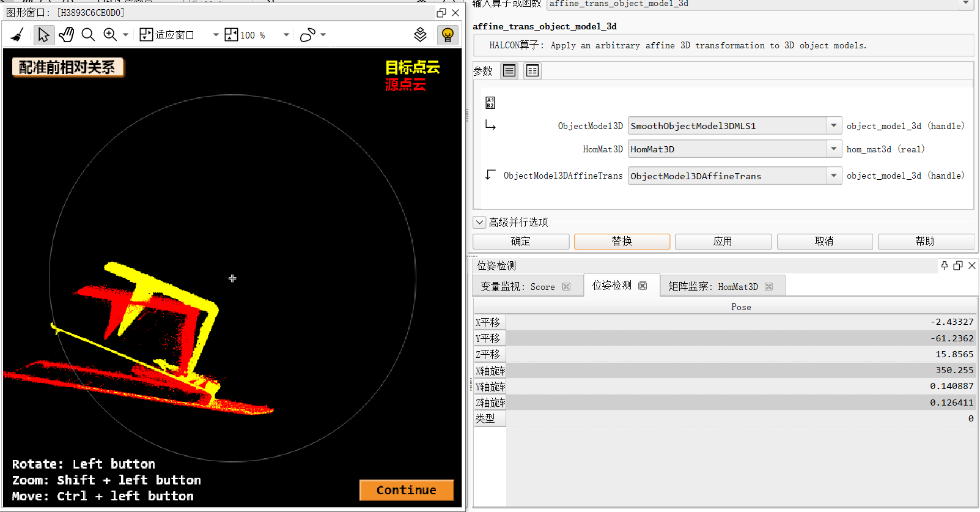Float the 位姿检测 panel via restore icon
980x512 pixels.
(958, 265)
